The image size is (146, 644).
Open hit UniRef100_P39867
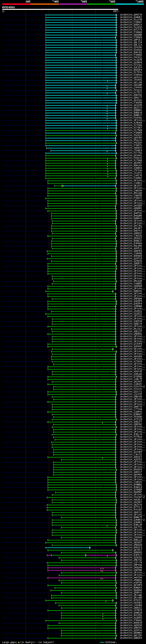click(131, 22)
